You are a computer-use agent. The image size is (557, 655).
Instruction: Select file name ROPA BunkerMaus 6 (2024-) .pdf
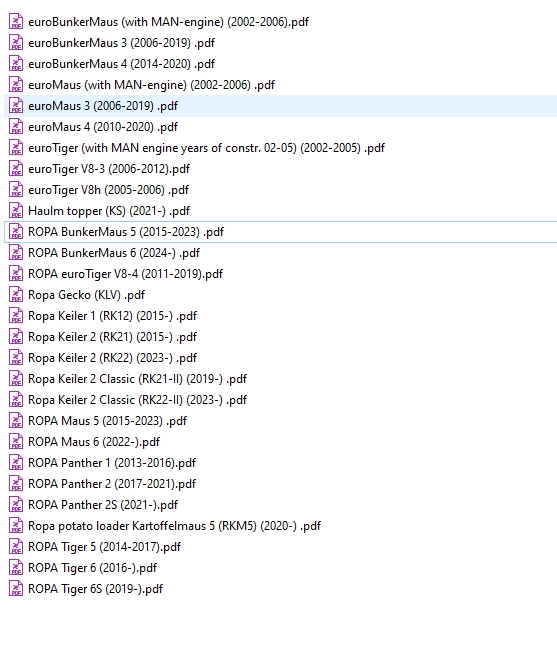click(x=114, y=253)
